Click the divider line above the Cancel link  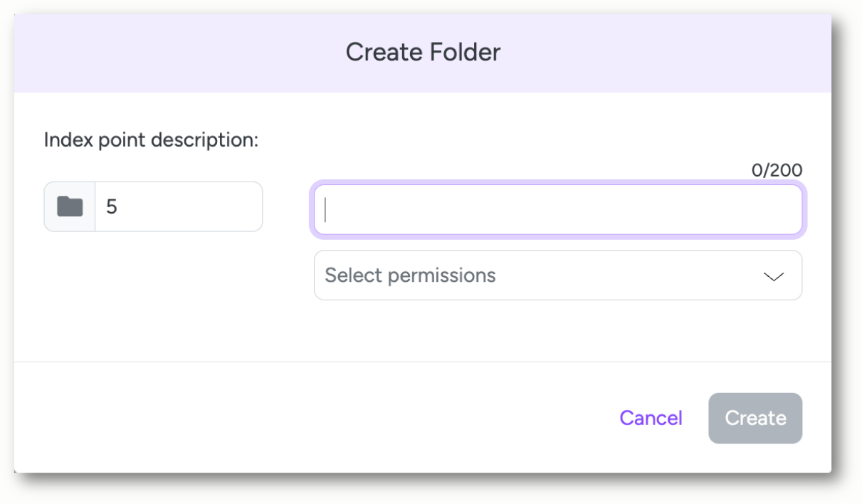[x=423, y=362]
